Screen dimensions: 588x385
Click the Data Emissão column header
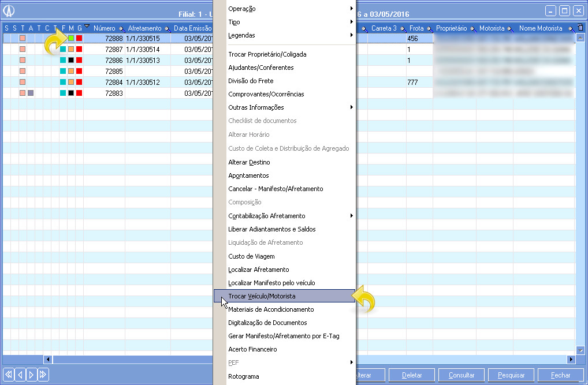192,28
